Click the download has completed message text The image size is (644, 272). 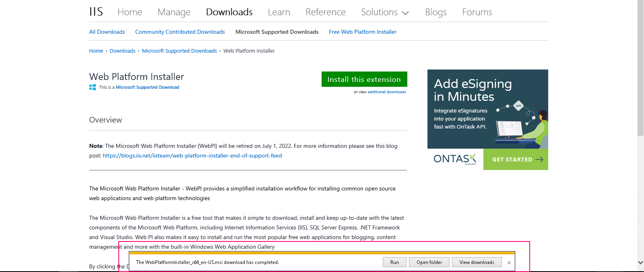207,262
